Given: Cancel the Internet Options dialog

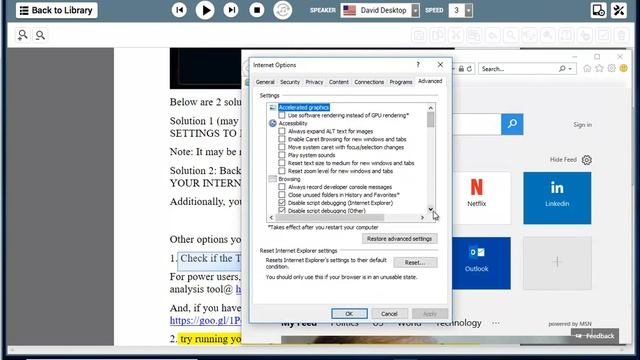Looking at the screenshot, I should coord(389,313).
